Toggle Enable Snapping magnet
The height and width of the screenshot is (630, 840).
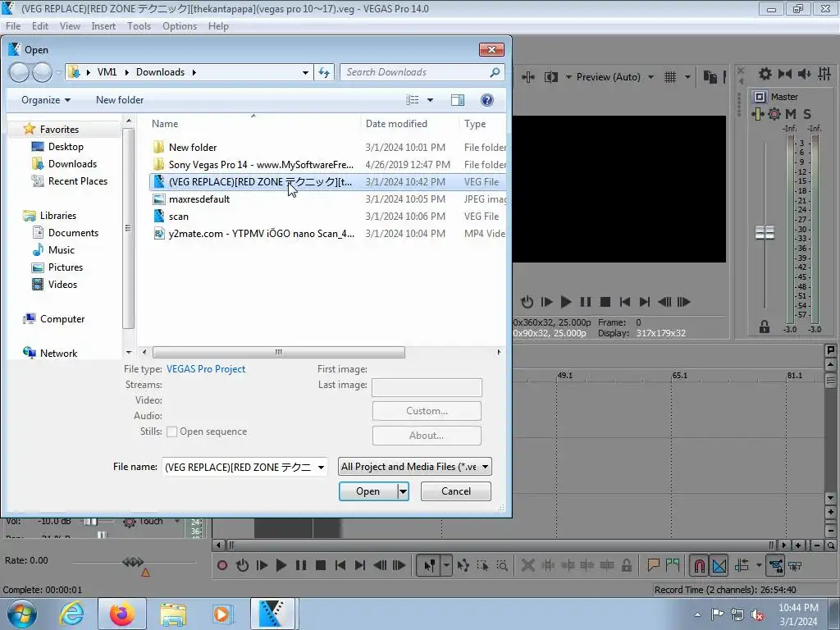coord(700,565)
